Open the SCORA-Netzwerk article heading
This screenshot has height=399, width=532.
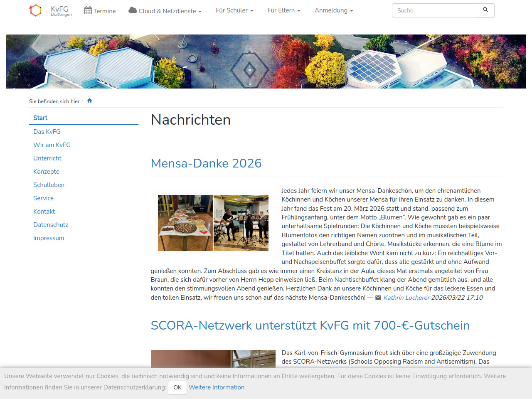coord(310,325)
